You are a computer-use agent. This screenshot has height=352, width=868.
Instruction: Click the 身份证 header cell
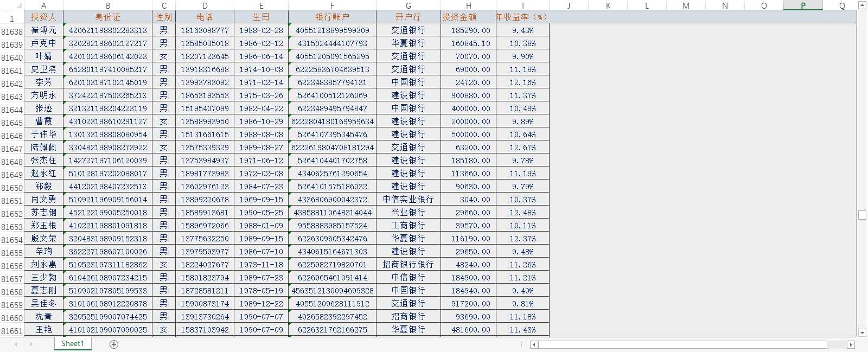coord(108,17)
